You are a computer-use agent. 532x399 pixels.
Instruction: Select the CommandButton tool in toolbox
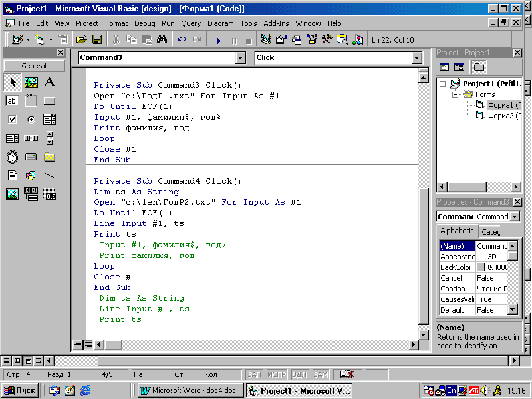49,101
